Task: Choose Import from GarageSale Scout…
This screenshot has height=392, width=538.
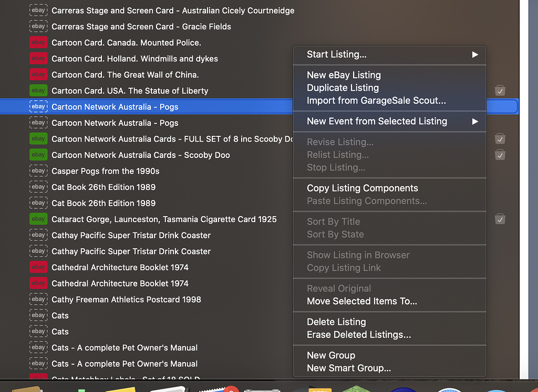Action: [376, 100]
